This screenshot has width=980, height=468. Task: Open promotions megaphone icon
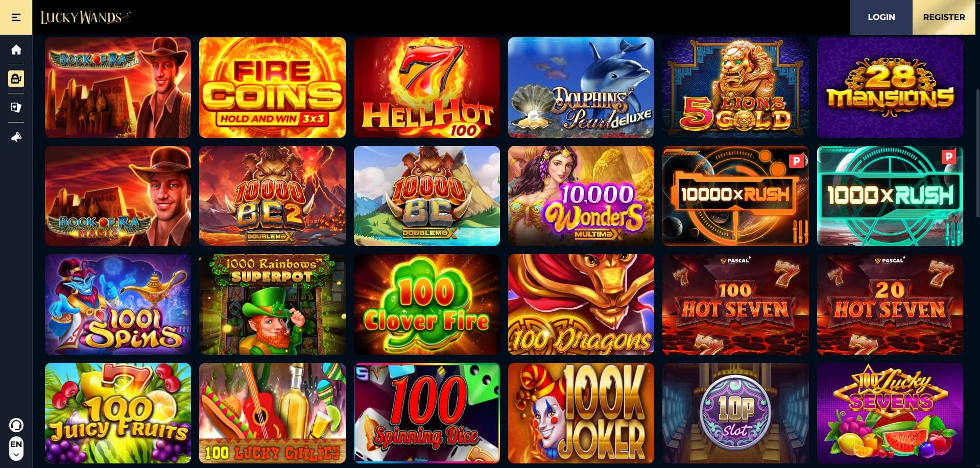pos(16,137)
